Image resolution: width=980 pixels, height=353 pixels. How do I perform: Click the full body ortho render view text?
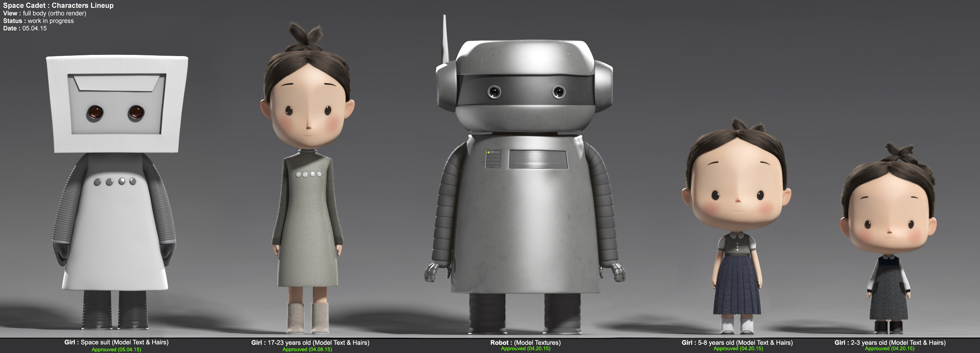[x=54, y=13]
